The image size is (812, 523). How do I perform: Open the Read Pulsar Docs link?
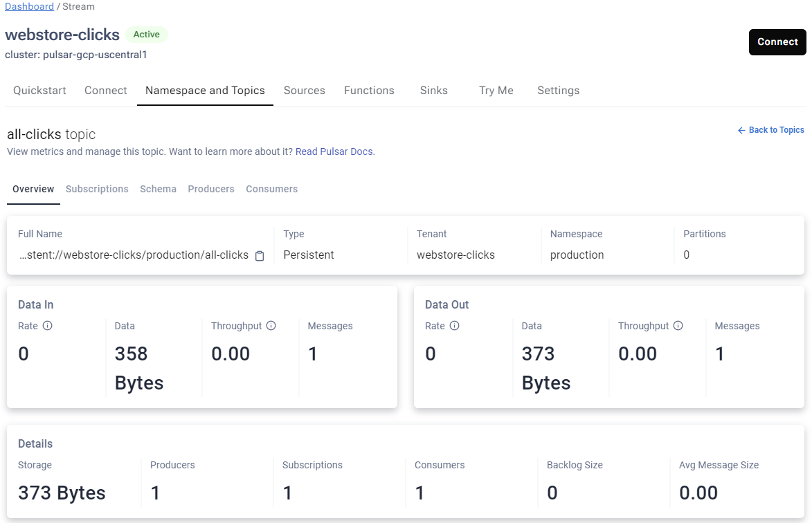coord(334,152)
